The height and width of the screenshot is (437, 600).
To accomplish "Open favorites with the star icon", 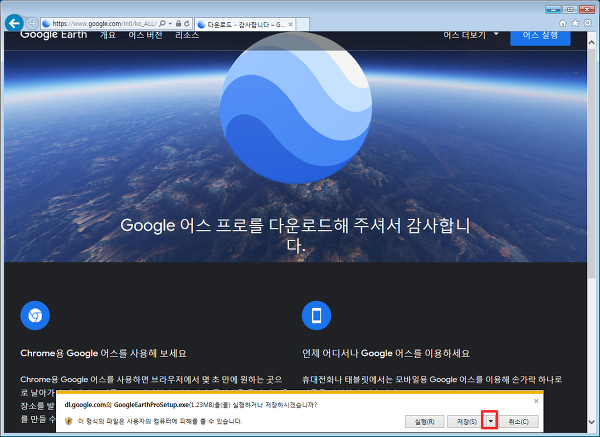I will pyautogui.click(x=575, y=23).
